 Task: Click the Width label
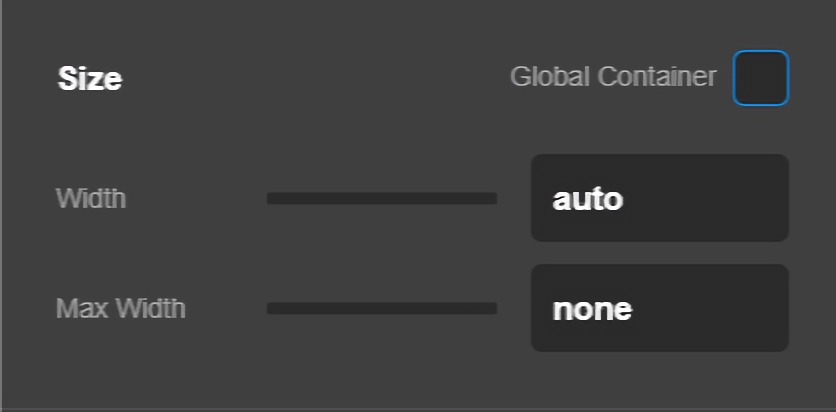[x=91, y=198]
